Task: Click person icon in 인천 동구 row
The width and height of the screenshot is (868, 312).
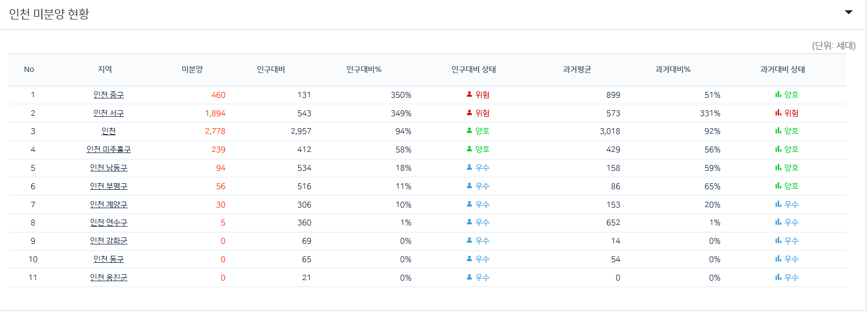Action: 469,258
